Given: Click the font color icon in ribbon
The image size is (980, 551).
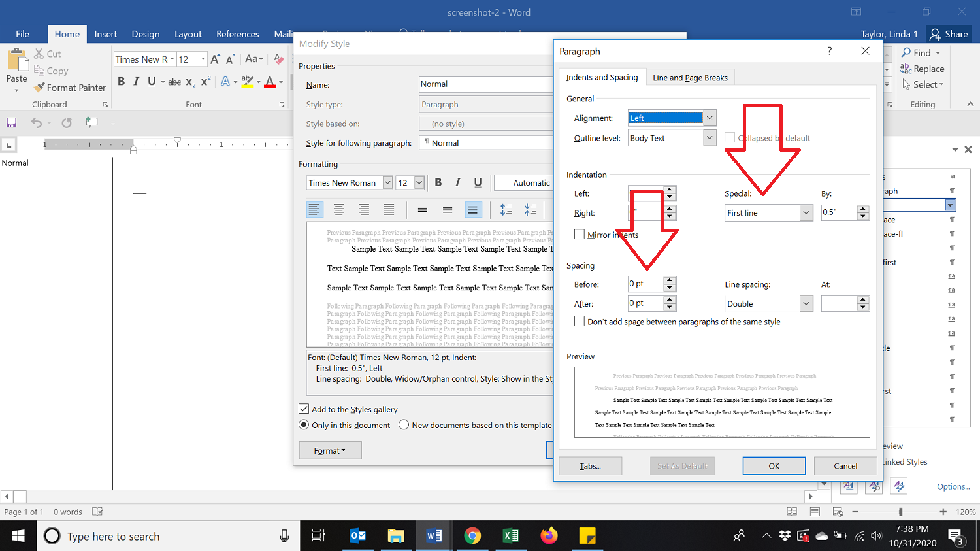Looking at the screenshot, I should 270,82.
